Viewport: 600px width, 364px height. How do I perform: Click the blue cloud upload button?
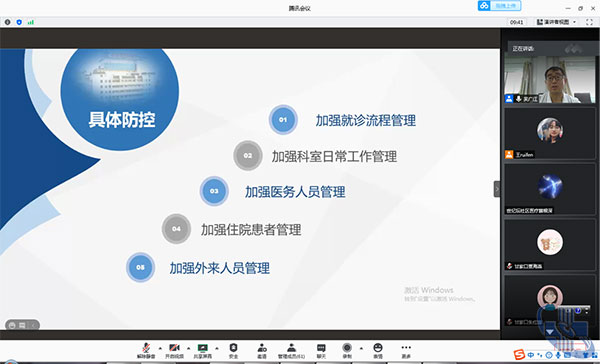click(x=499, y=6)
